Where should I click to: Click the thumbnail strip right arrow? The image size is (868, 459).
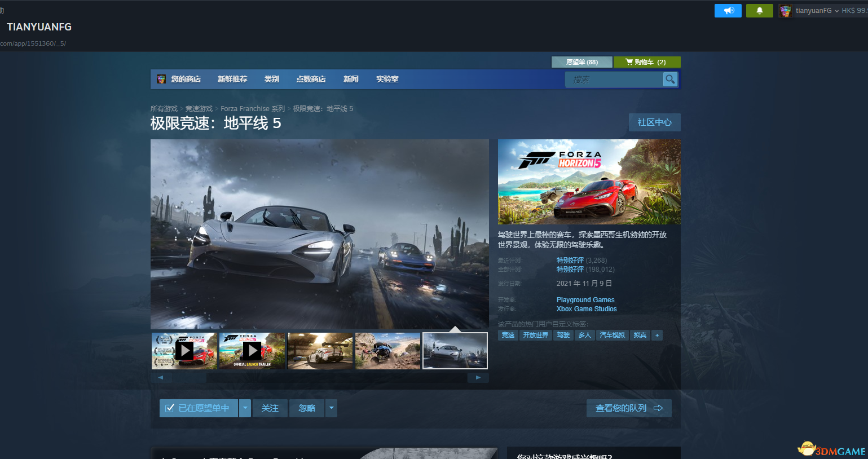point(478,378)
